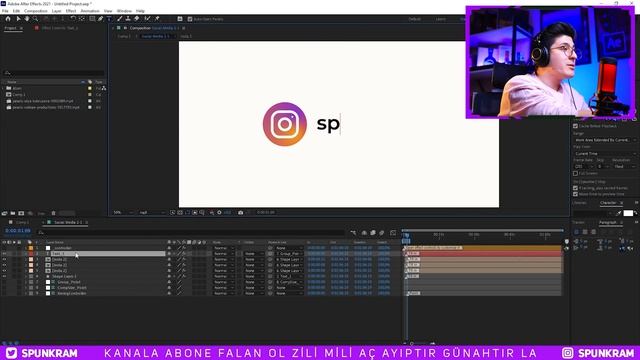Toggle If caching, play cached frames checkbox
Viewport: 640px width, 360px height.
[x=576, y=188]
